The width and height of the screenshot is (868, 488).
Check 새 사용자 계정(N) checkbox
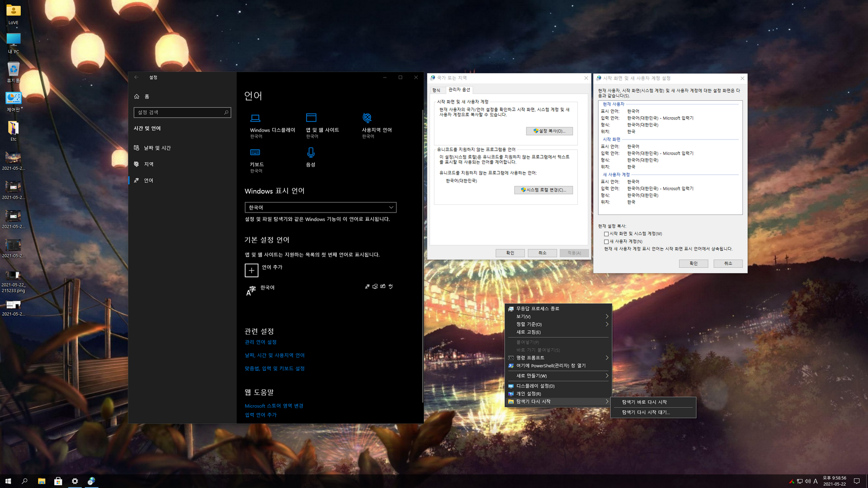[606, 242]
